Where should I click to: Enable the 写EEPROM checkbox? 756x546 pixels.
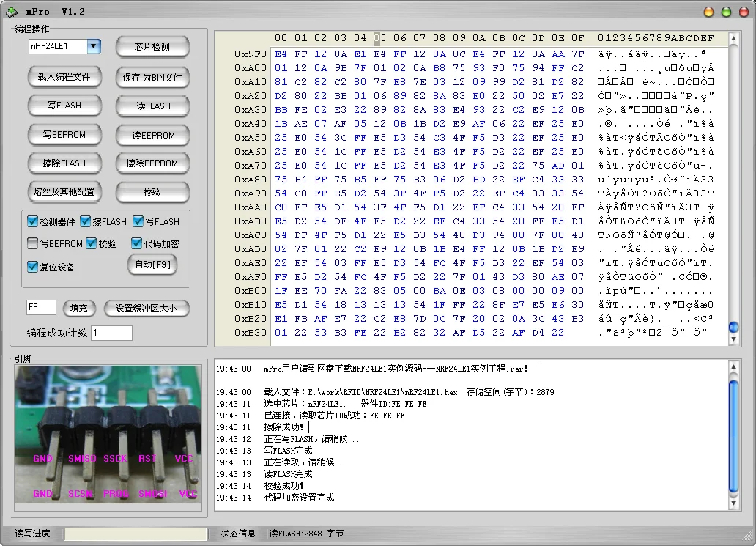click(32, 243)
